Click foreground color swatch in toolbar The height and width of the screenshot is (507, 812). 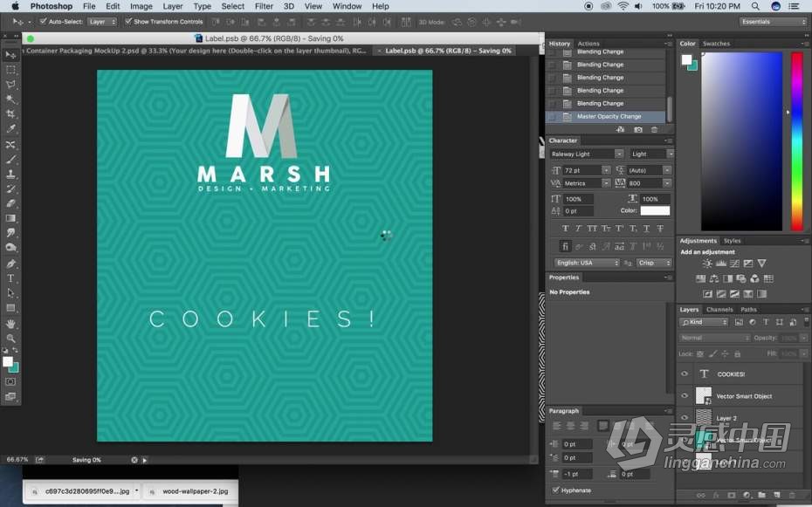(7, 361)
